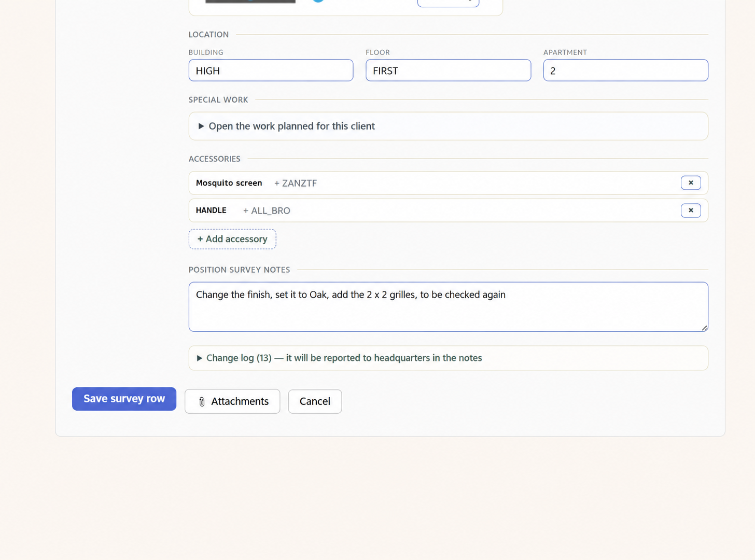Click into the Apartment number field
The height and width of the screenshot is (560, 755).
(625, 71)
